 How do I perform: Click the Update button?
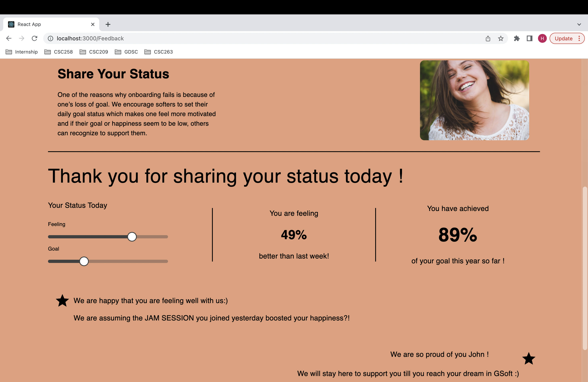click(563, 39)
